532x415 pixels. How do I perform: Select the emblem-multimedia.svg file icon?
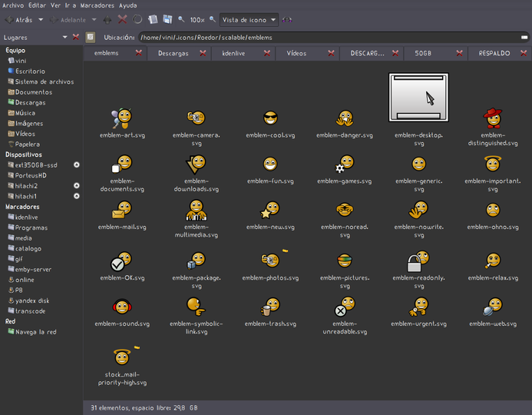pos(196,210)
